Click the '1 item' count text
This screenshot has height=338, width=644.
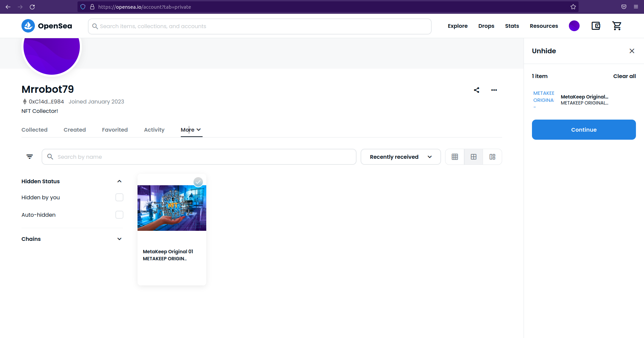[x=540, y=76]
